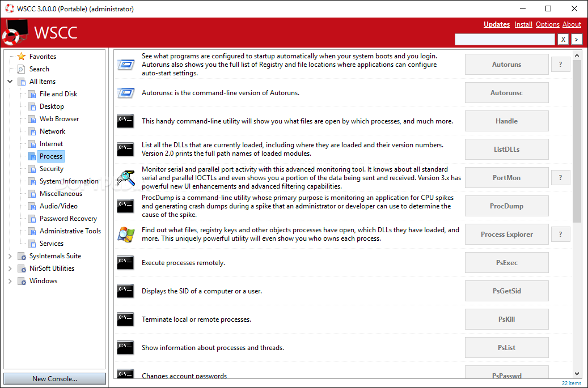Select the Miscellaneous category
Viewport: 588px width, 388px height.
61,194
